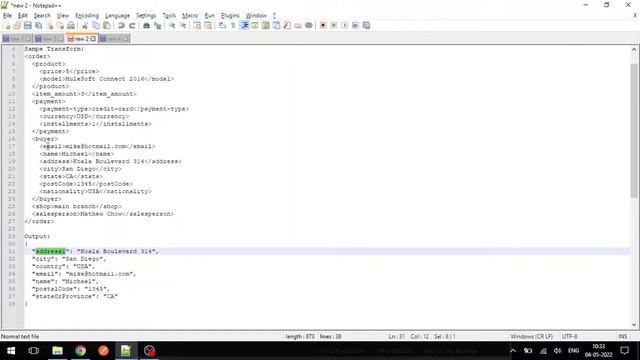640x360 pixels.
Task: Open the Windows Start button
Action: [x=11, y=351]
